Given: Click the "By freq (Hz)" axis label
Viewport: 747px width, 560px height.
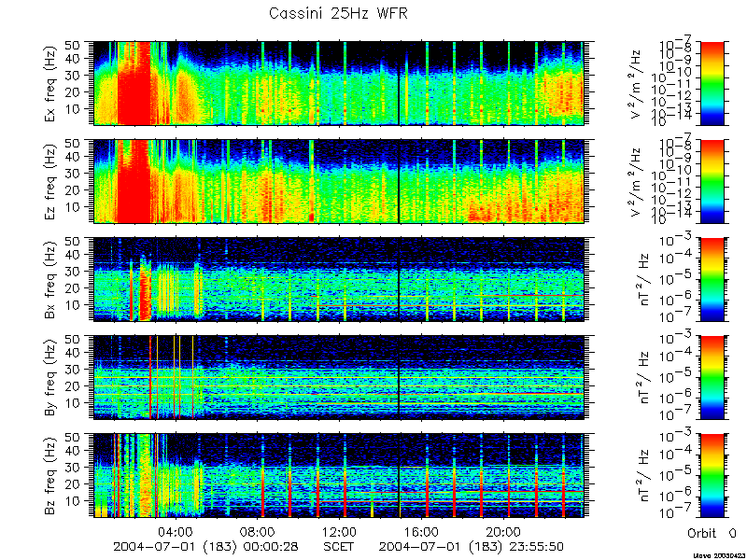Looking at the screenshot, I should click(51, 377).
